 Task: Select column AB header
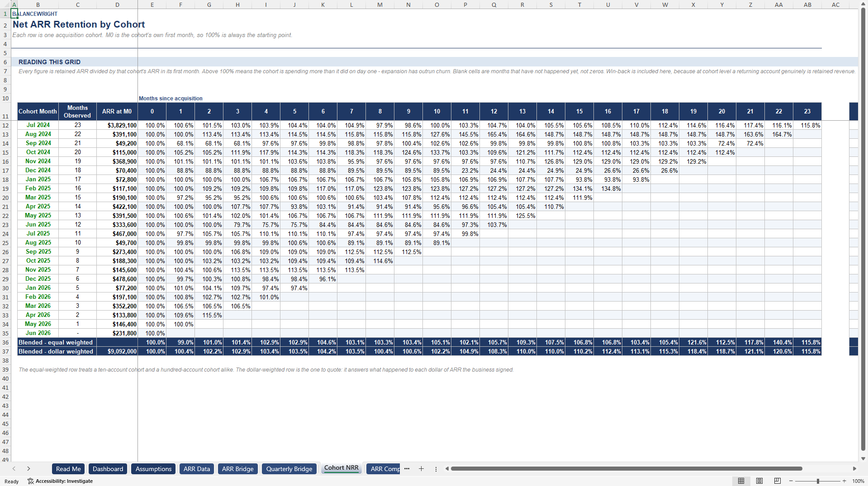[807, 5]
